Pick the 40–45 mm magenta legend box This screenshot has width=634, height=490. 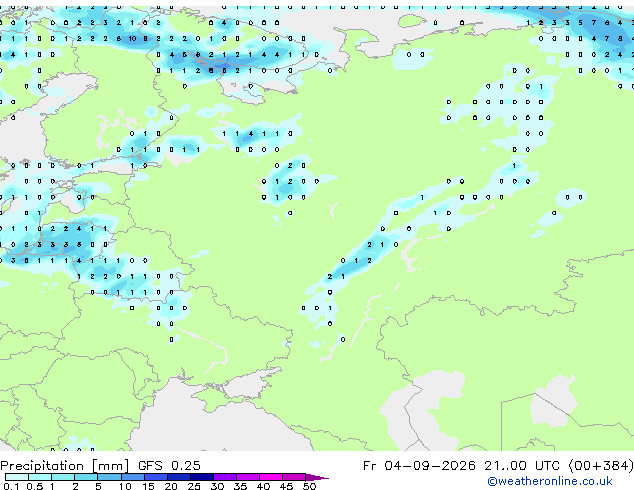[x=271, y=477]
